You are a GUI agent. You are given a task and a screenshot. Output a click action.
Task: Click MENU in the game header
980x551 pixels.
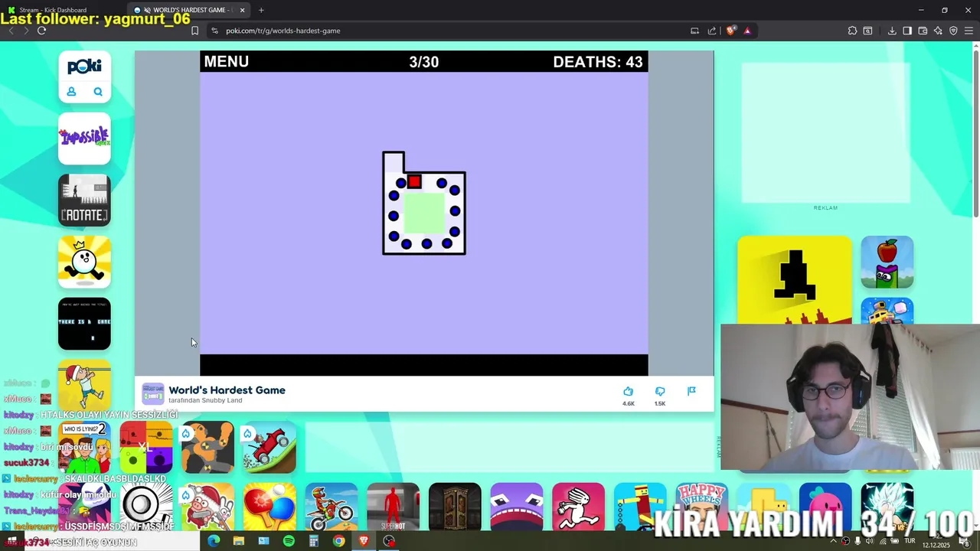(x=226, y=62)
